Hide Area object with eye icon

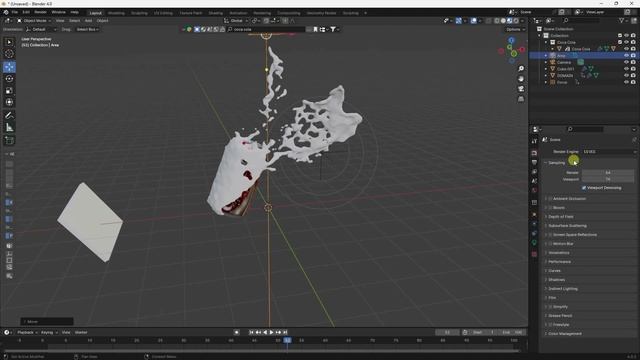click(x=627, y=56)
